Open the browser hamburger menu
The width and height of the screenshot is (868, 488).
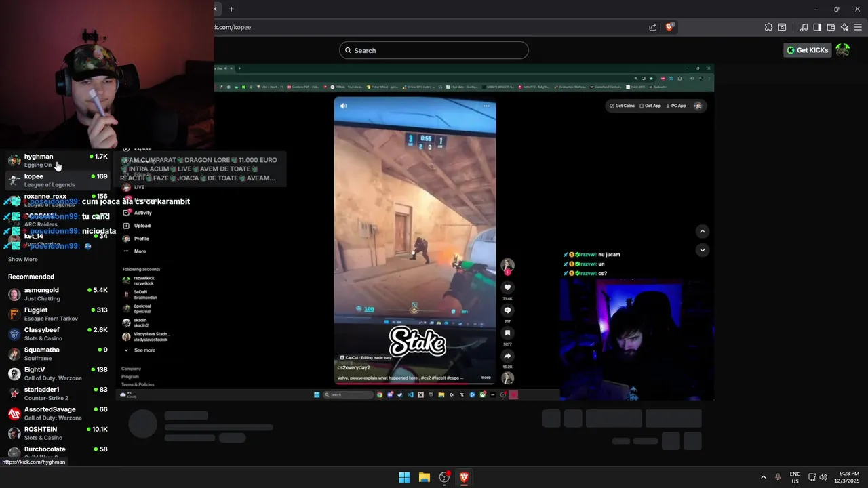(858, 27)
